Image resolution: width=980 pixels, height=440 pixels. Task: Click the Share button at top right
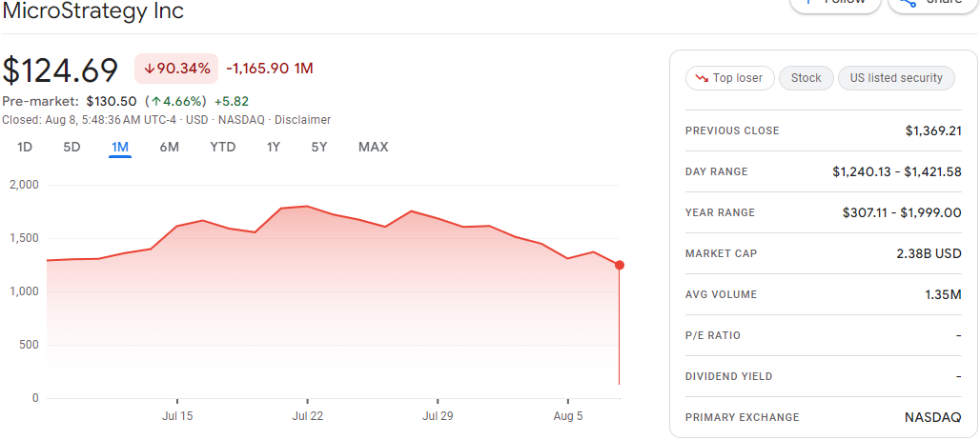(932, 4)
